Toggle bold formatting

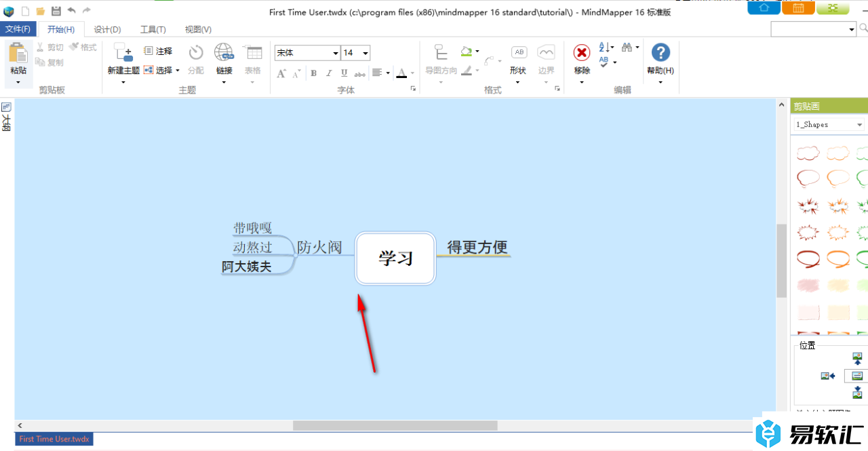click(x=313, y=73)
